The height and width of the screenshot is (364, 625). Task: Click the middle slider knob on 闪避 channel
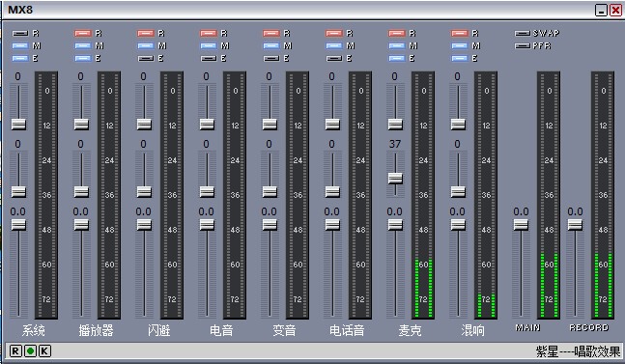coord(144,192)
